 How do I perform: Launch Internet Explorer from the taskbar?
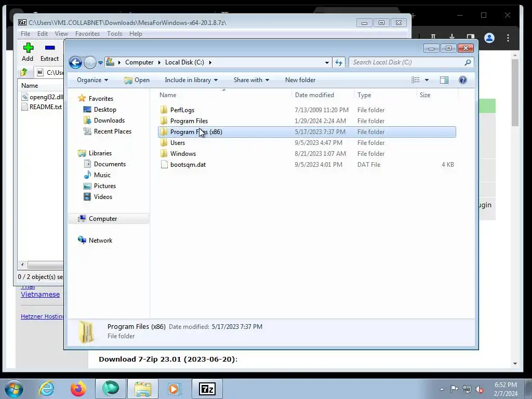tap(46, 389)
